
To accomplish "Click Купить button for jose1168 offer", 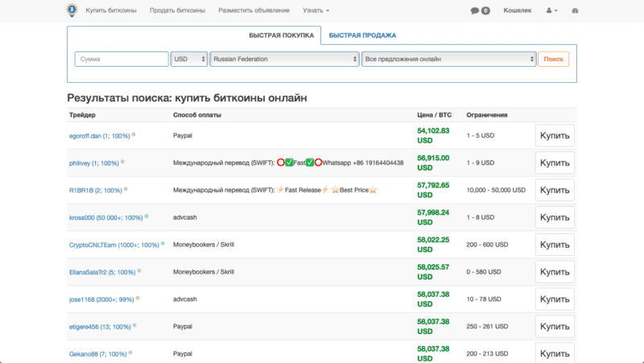I will [555, 299].
